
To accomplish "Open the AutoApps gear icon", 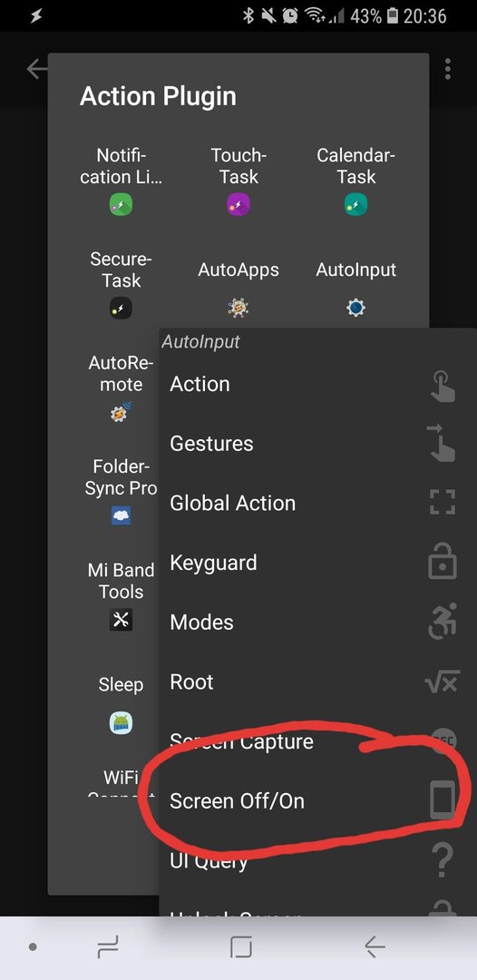I will (x=238, y=308).
